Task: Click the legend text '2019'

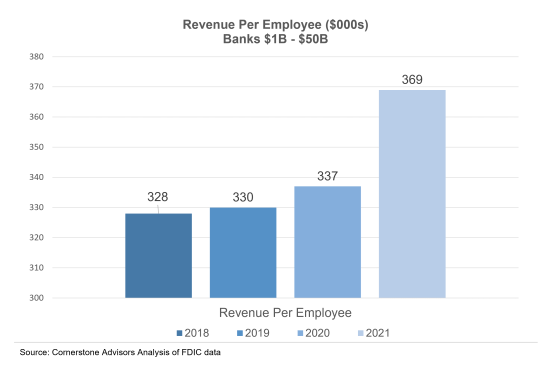Action: 257,333
